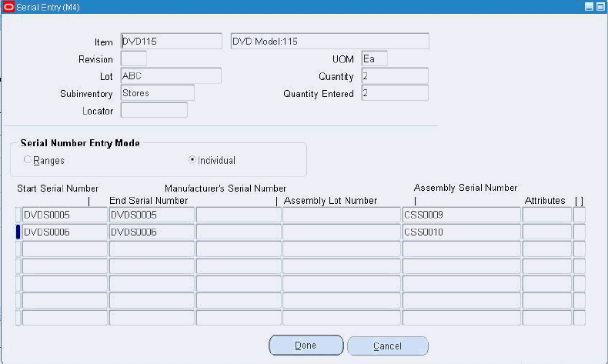Click the 'End Serial Number' column header
Viewport: 608px width, 364px height.
tap(149, 200)
